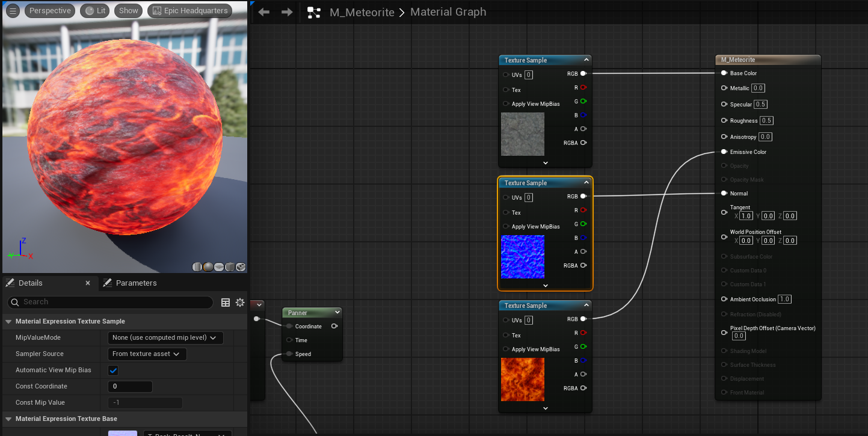
Task: Close the Details tab
Action: [88, 283]
